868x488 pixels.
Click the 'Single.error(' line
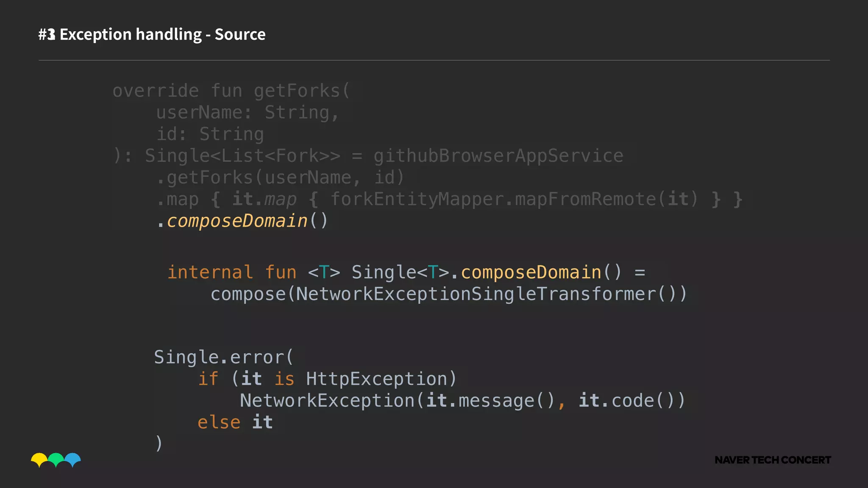[x=224, y=357]
